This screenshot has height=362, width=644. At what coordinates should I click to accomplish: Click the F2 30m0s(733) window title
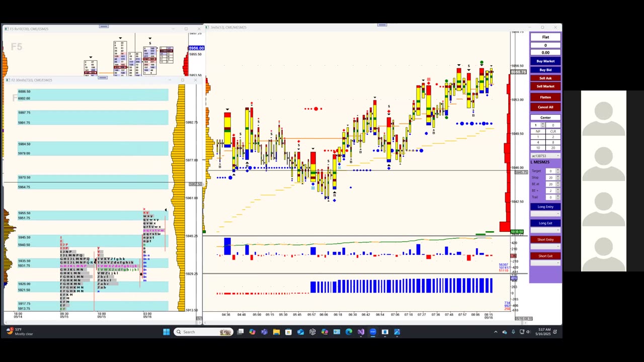(32, 80)
